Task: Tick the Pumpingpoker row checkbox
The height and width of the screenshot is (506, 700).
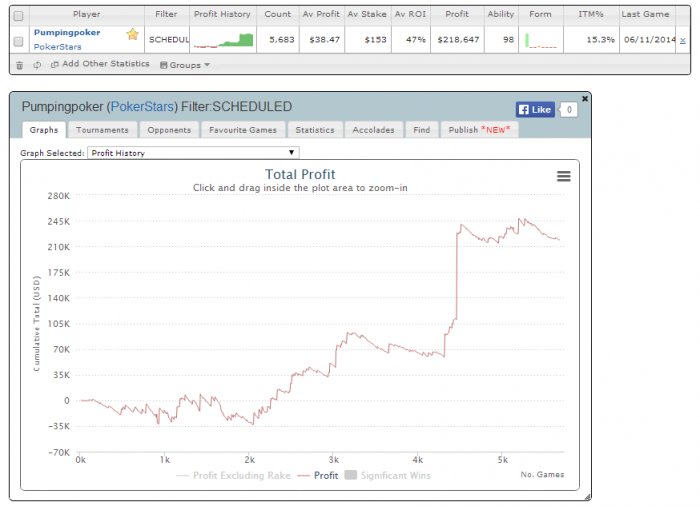Action: tap(18, 42)
